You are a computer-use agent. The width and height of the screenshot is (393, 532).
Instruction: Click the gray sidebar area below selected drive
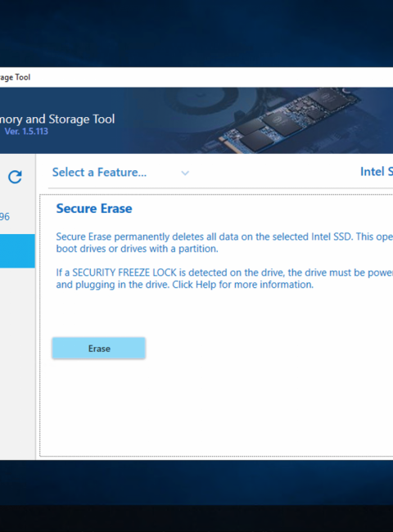pyautogui.click(x=17, y=363)
